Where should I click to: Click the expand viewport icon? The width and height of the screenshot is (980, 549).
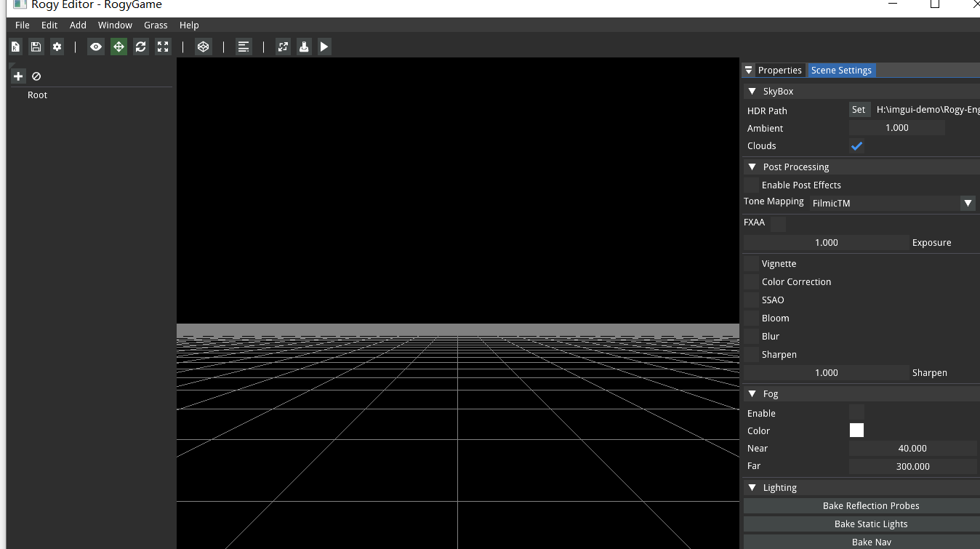pos(284,47)
